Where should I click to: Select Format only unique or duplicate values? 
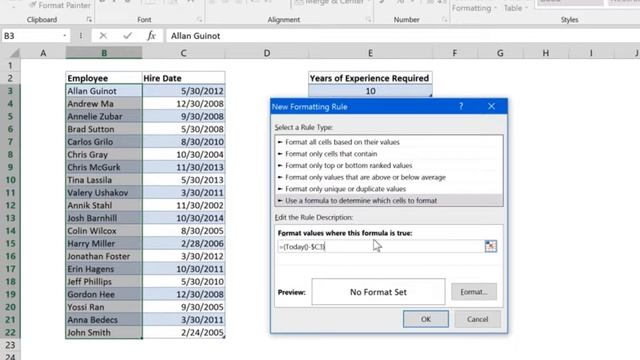click(389, 189)
